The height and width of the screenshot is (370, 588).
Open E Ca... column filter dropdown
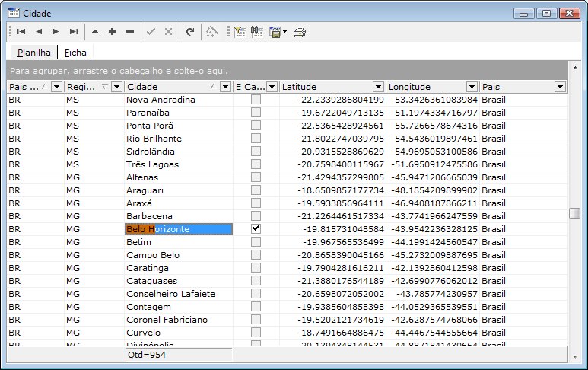[272, 87]
